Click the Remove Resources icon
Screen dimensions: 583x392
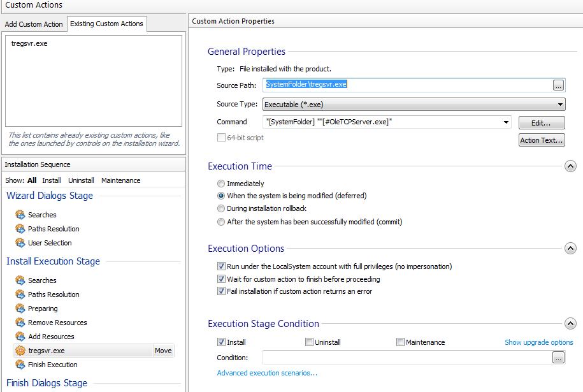click(x=20, y=323)
